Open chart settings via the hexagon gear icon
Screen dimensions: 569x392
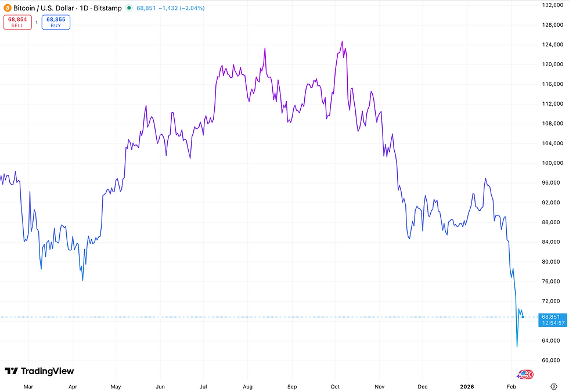click(554, 387)
